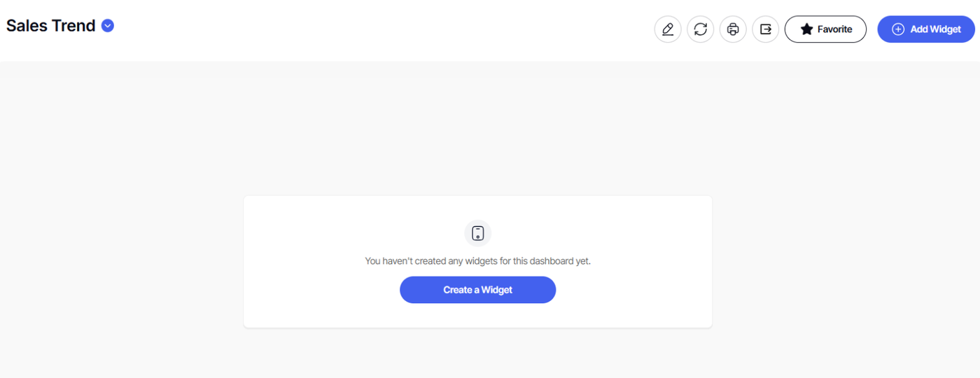Click the plus circle icon in Add Widget
This screenshot has width=980, height=378.
click(898, 29)
